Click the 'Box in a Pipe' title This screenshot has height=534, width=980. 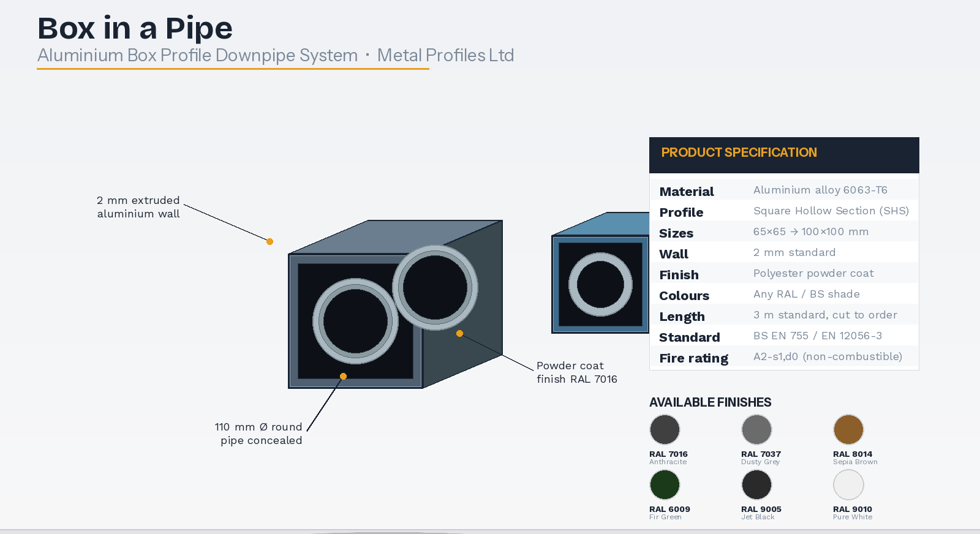tap(135, 28)
